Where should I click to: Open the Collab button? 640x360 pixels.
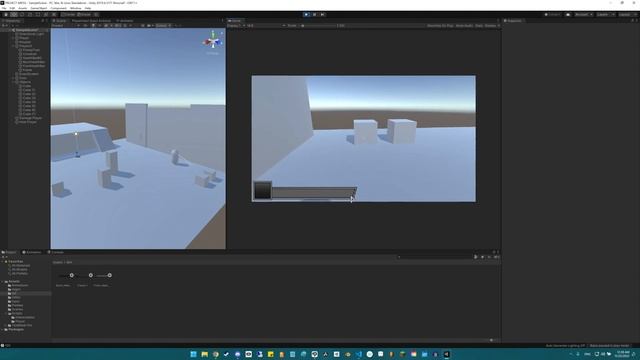(553, 14)
